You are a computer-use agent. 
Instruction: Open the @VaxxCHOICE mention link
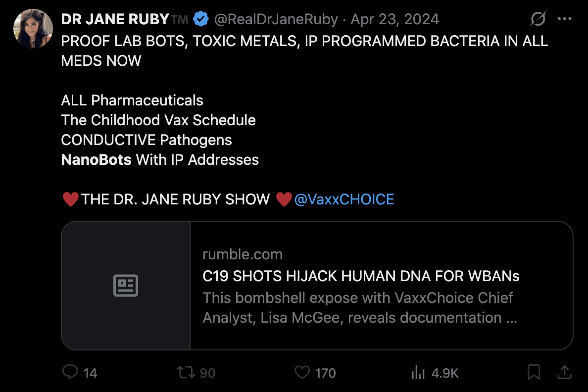pos(344,199)
